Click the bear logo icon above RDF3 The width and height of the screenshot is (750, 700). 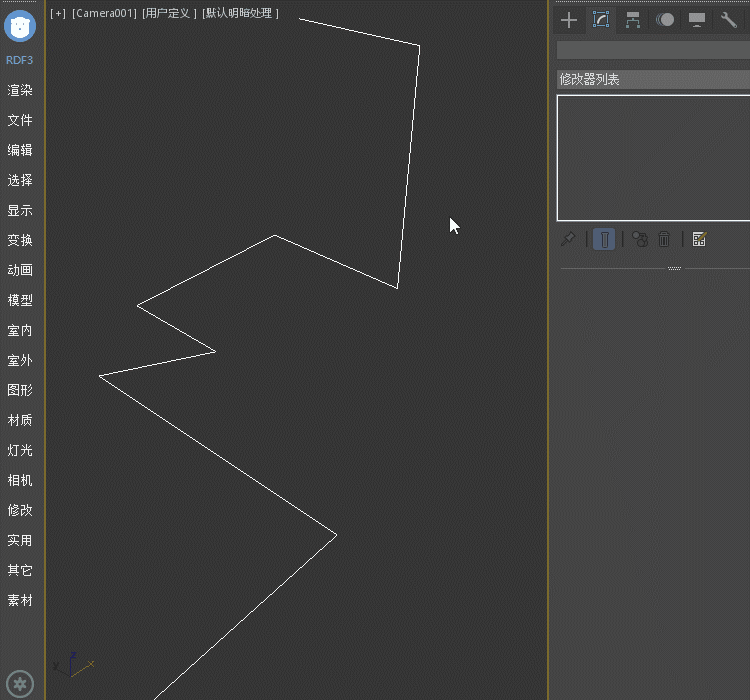20,25
